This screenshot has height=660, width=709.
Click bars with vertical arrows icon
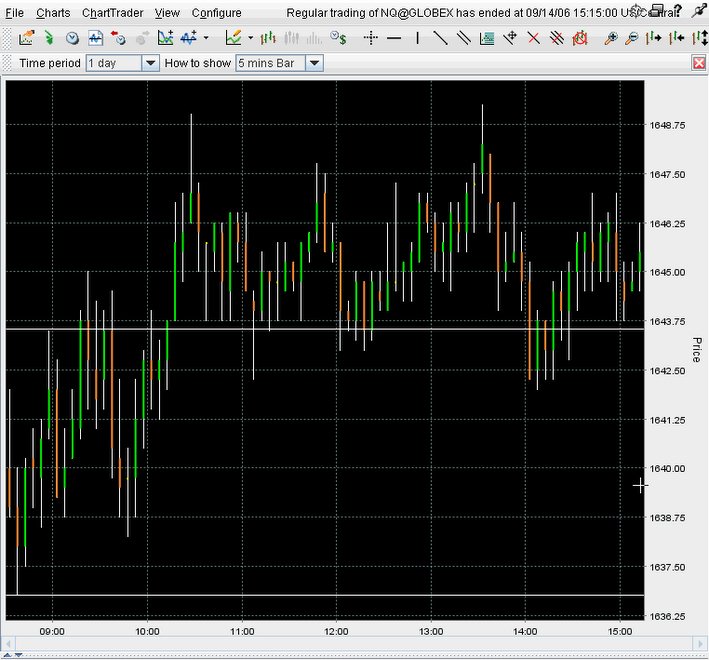700,38
